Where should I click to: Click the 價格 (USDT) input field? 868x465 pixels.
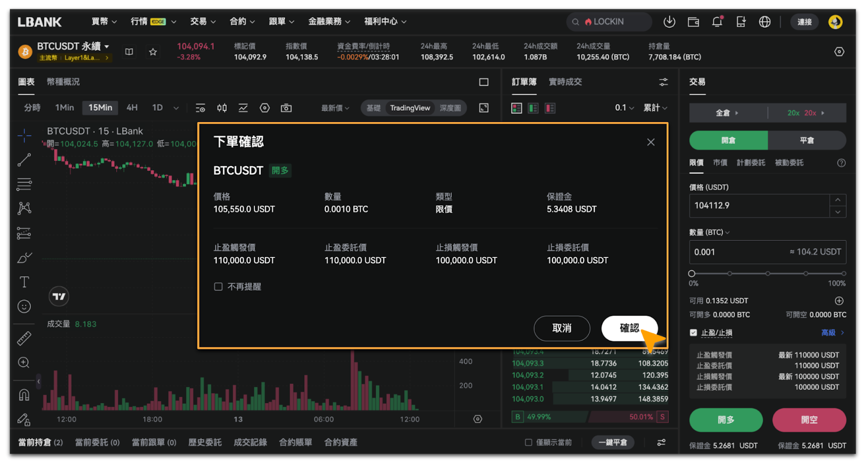tap(758, 205)
